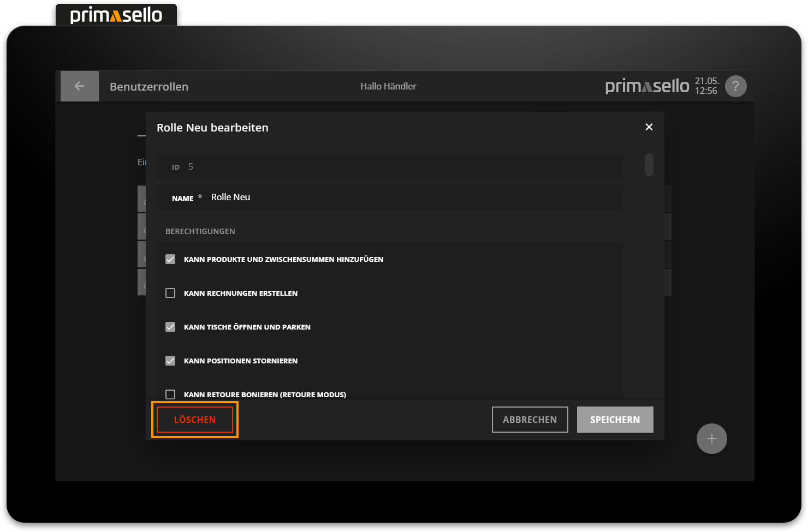Image resolution: width=808 pixels, height=532 pixels.
Task: Close the Rolle Neu bearbeiten dialog
Action: click(649, 127)
